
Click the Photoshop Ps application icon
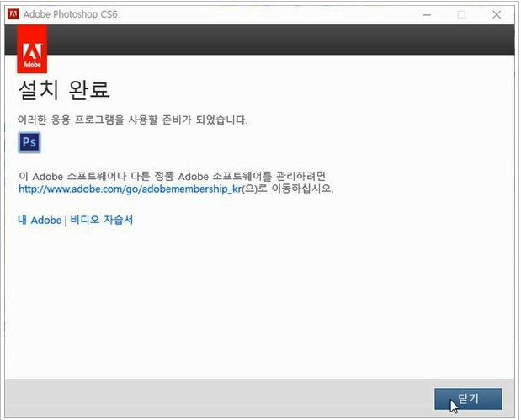[29, 142]
